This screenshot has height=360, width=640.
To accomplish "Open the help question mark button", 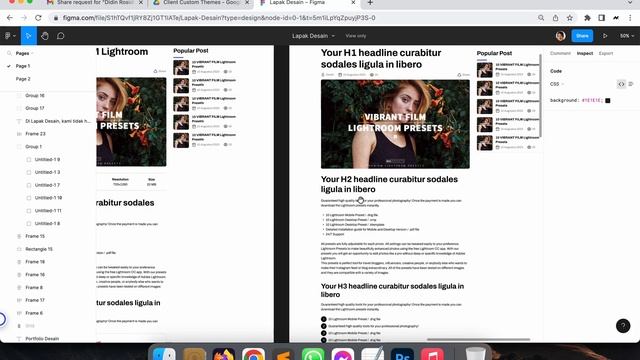I will (x=623, y=326).
